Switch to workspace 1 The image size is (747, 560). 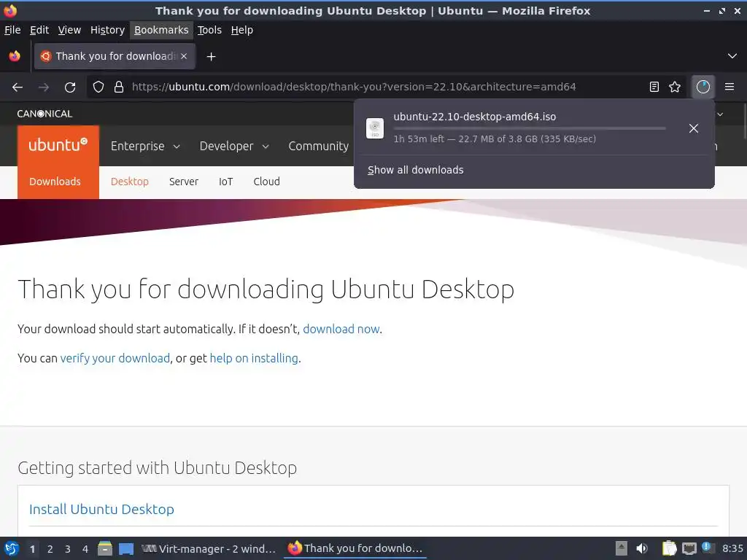[x=32, y=549]
